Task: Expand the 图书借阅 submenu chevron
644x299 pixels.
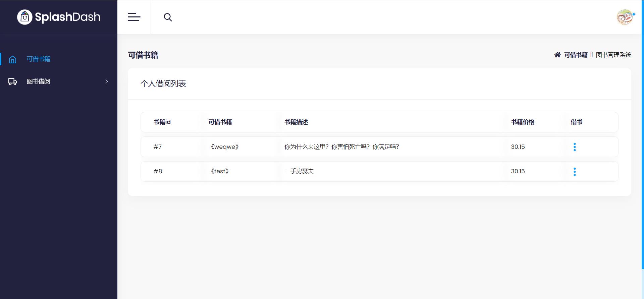Action: pos(107,81)
